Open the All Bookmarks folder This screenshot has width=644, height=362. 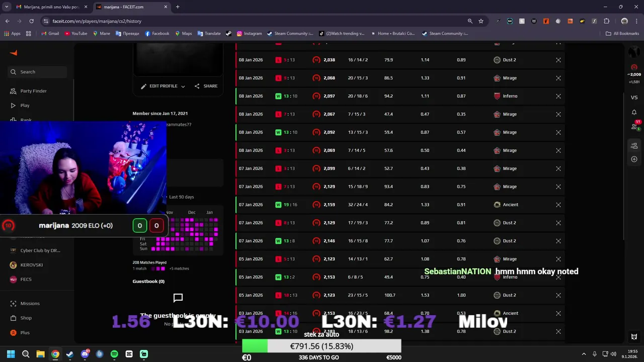click(622, 34)
